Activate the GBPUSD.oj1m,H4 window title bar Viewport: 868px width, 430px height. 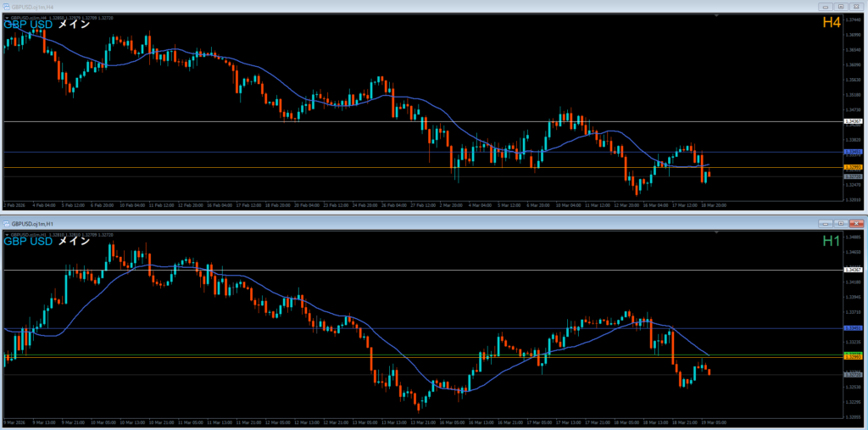pyautogui.click(x=339, y=6)
